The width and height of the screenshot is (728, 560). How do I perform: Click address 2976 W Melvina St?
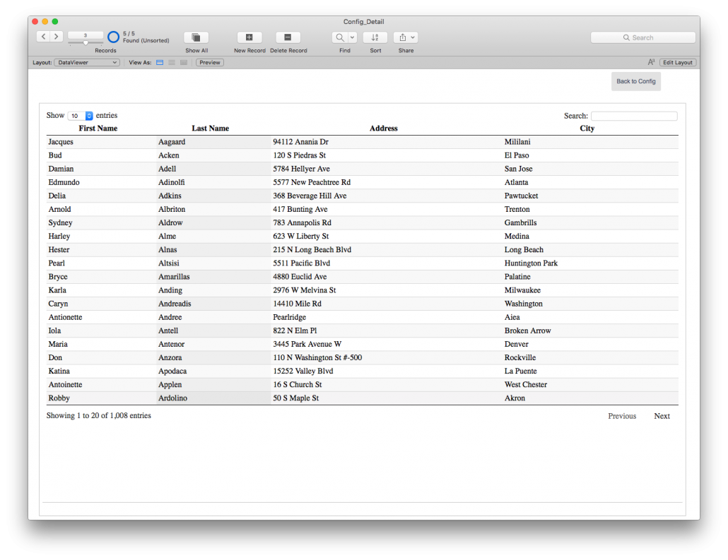(304, 290)
